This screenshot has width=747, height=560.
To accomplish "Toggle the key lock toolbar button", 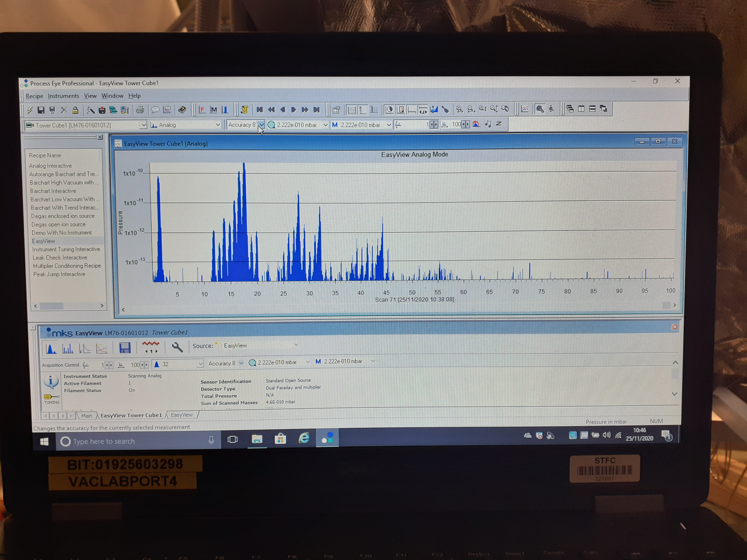I will [x=540, y=109].
